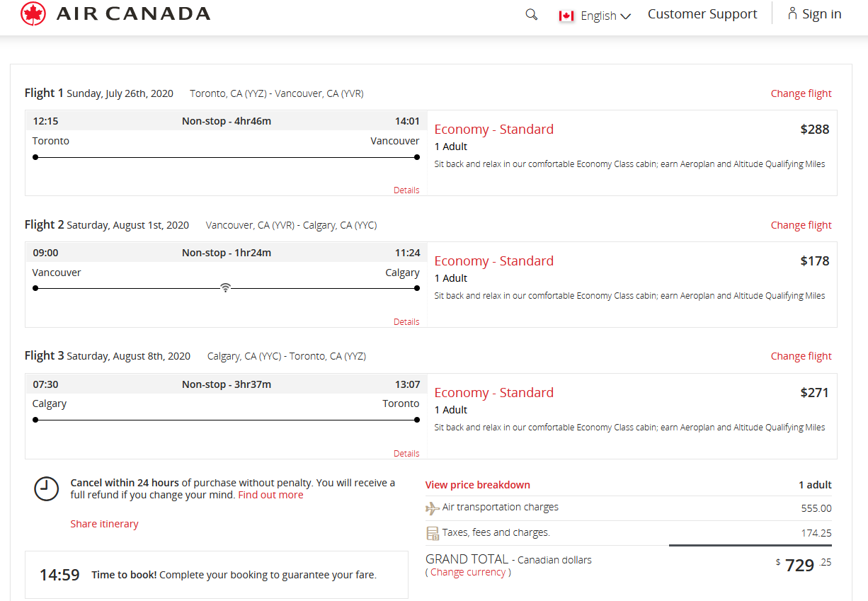Open Customer Support

click(702, 14)
